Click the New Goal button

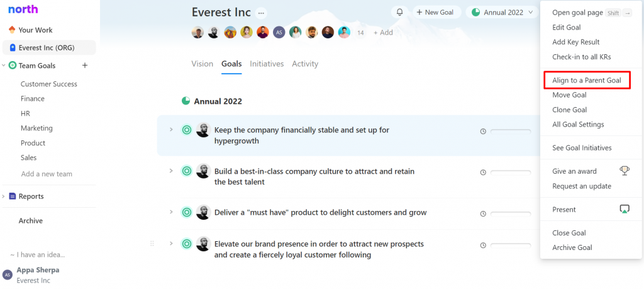coord(435,13)
